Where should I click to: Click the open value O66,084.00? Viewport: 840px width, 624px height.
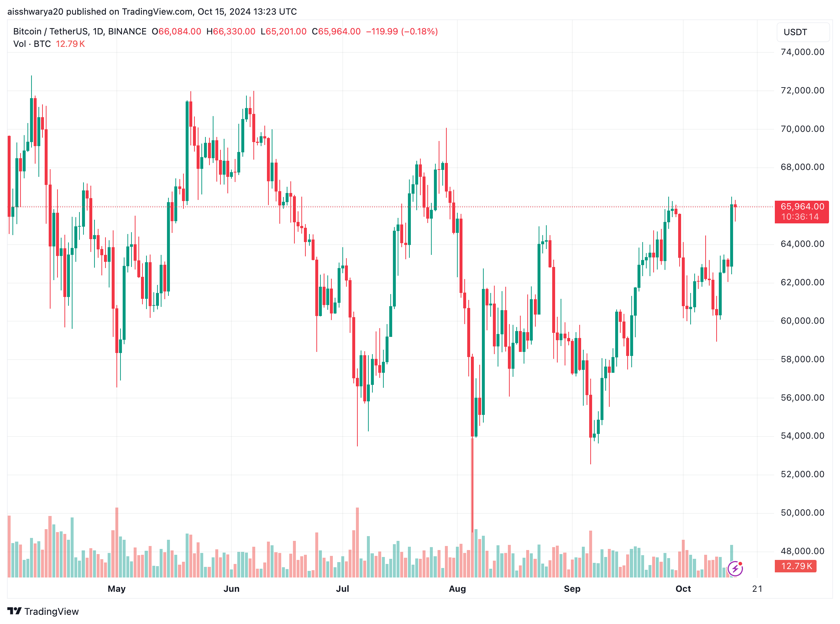[176, 31]
